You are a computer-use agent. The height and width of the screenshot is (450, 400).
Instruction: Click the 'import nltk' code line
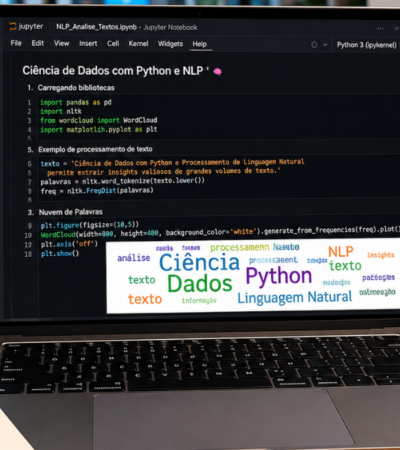tap(61, 111)
